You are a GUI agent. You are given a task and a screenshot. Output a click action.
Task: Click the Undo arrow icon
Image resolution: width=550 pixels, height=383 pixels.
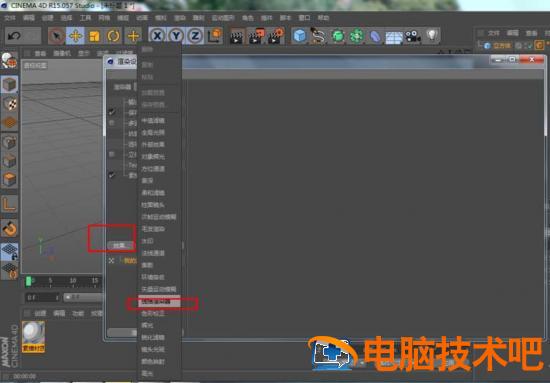[x=14, y=36]
